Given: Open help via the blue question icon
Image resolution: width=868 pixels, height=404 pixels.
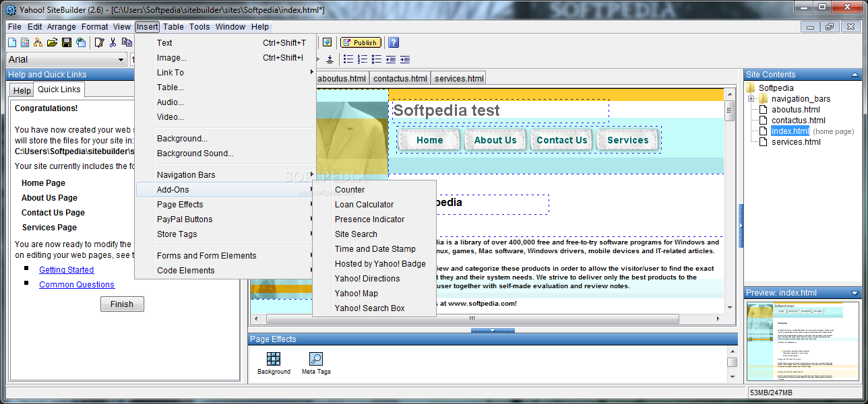Looking at the screenshot, I should click(394, 42).
